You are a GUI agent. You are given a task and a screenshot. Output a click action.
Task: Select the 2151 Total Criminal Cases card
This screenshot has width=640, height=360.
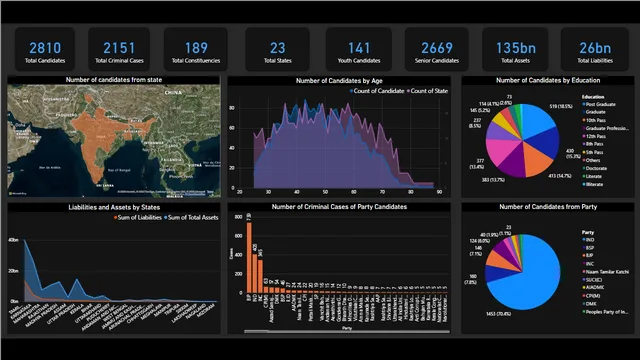119,49
